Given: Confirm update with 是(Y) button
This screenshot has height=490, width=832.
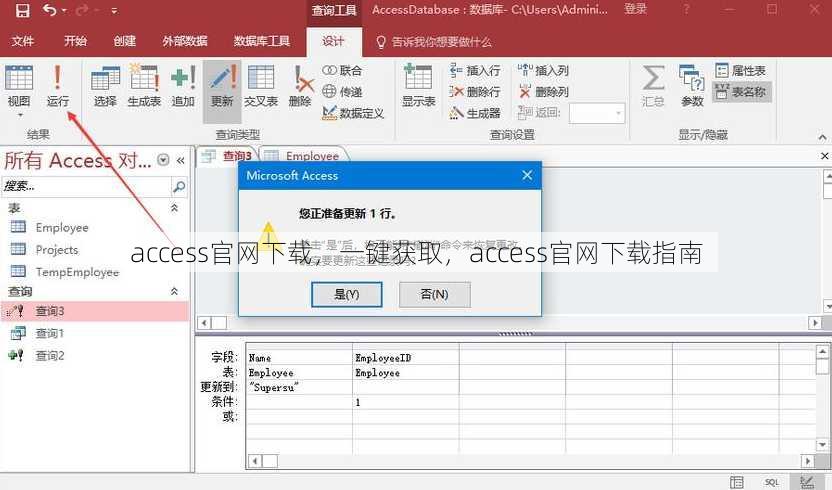Looking at the screenshot, I should point(346,294).
